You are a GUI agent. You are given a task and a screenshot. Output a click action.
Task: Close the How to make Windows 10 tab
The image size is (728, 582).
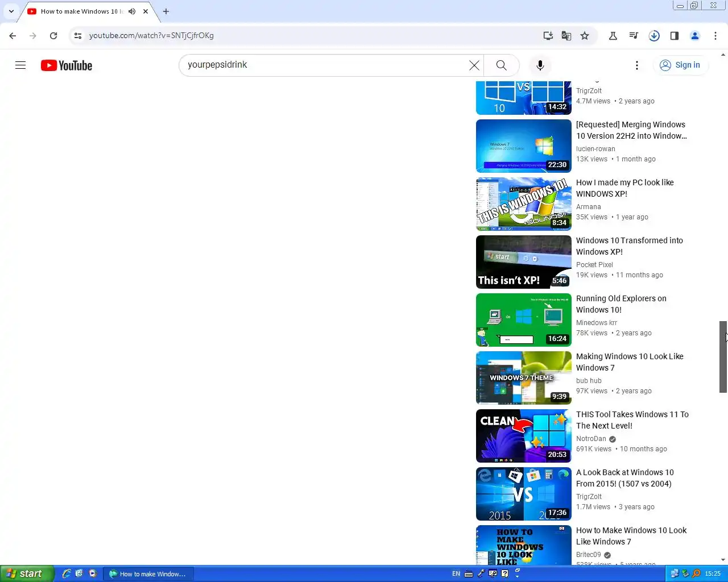coord(146,11)
